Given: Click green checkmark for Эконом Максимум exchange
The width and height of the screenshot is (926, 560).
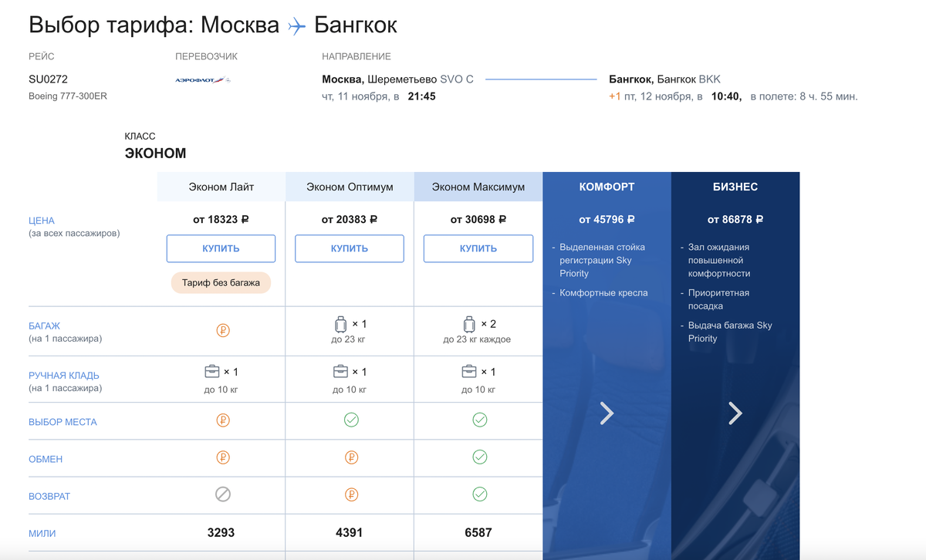Looking at the screenshot, I should 479,457.
